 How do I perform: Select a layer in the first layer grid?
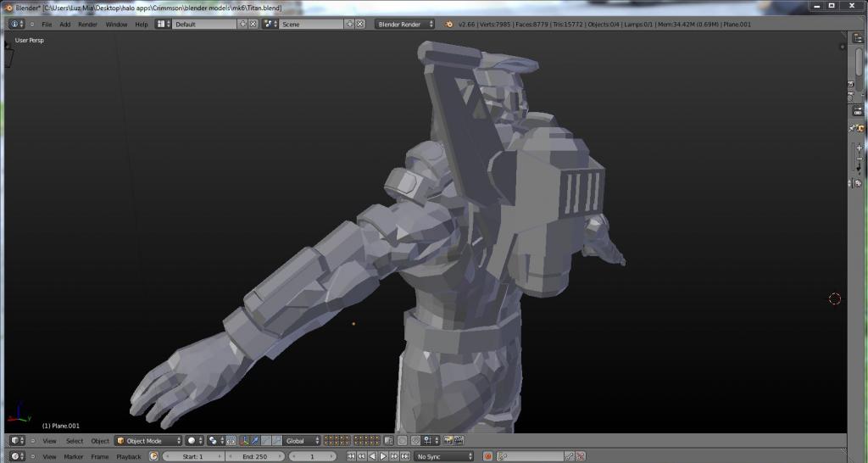(337, 441)
